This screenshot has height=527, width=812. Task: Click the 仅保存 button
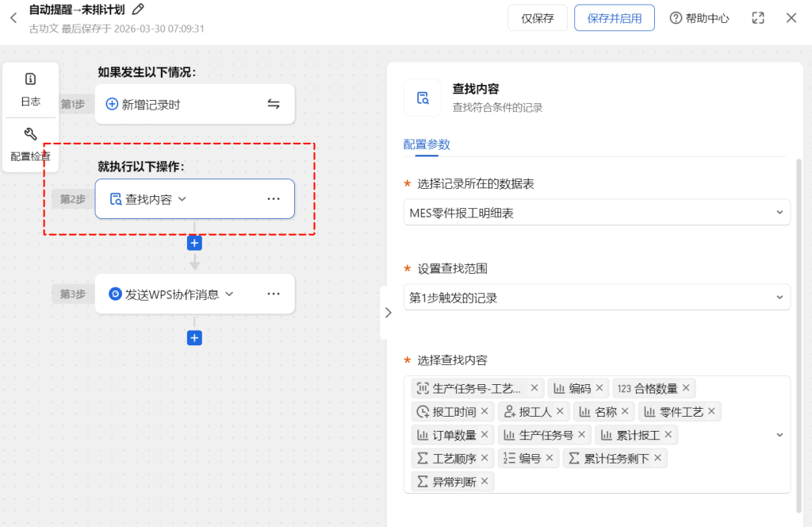pyautogui.click(x=538, y=18)
